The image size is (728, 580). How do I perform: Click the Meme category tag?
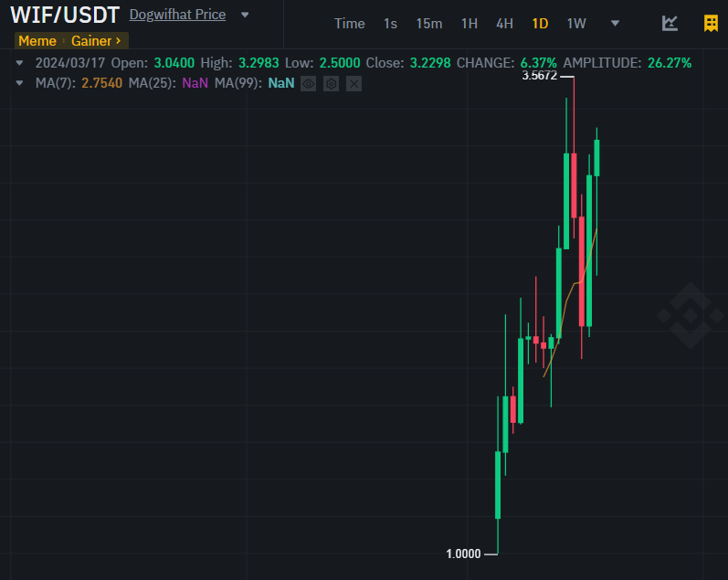[x=37, y=41]
